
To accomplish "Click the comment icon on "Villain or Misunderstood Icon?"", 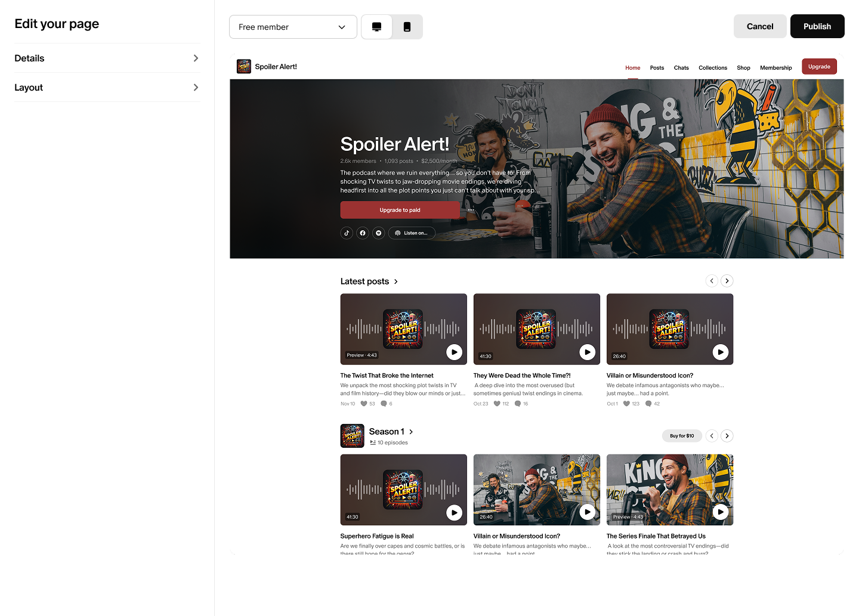I will [650, 404].
